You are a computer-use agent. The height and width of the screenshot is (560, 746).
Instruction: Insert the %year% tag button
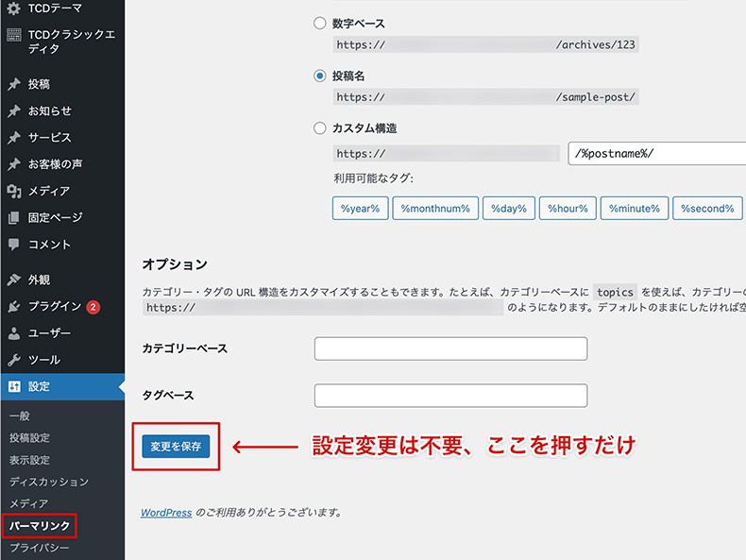360,209
